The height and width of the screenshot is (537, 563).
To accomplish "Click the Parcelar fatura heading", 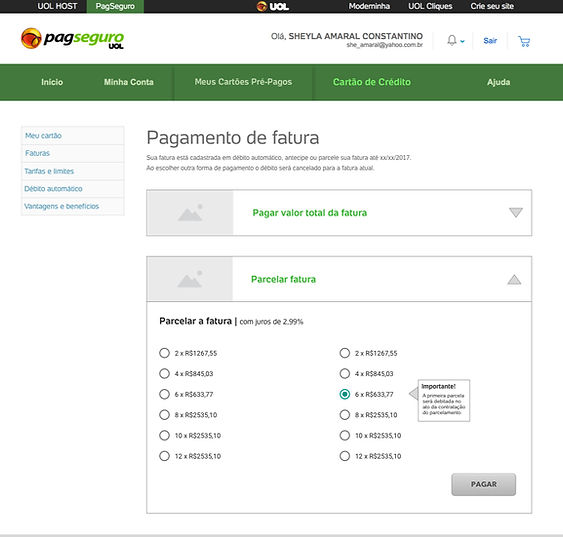I will point(283,279).
